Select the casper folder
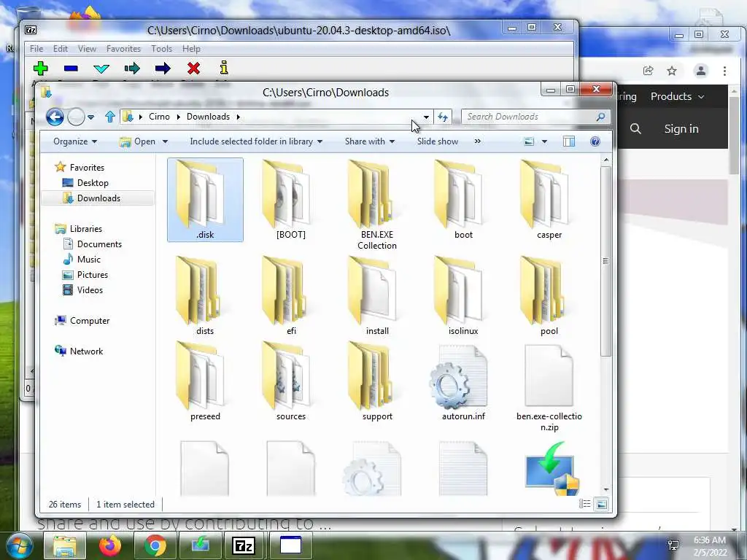747x560 pixels. point(549,200)
